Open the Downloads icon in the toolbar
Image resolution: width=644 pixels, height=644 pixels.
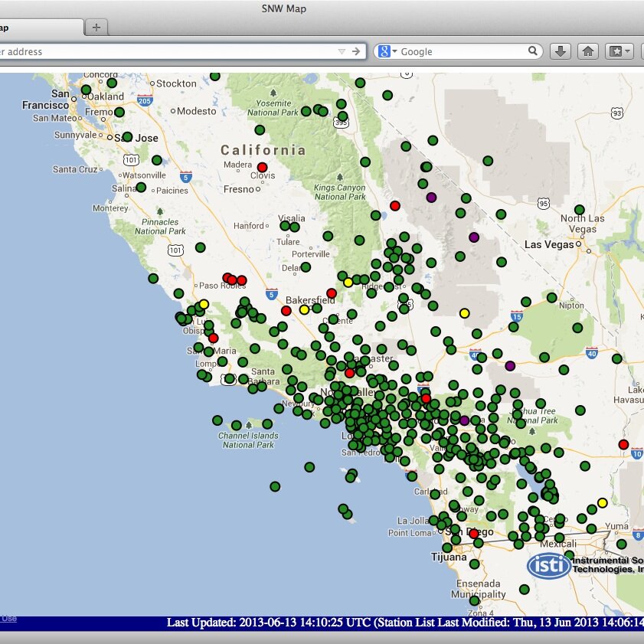point(562,51)
